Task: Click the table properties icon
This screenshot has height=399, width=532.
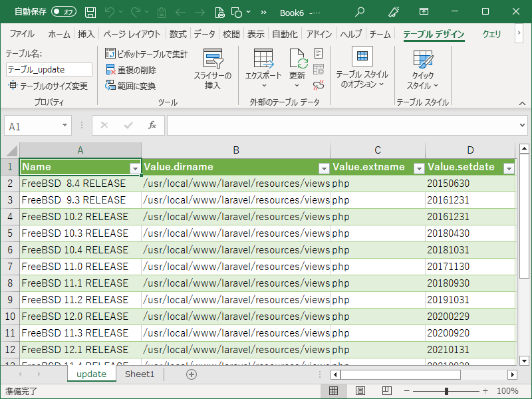Action: [319, 53]
